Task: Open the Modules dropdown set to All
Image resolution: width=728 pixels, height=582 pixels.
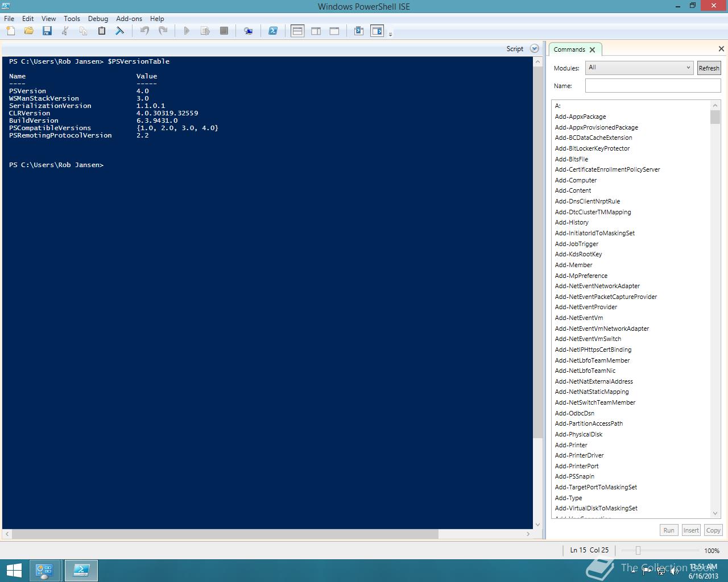Action: 639,68
